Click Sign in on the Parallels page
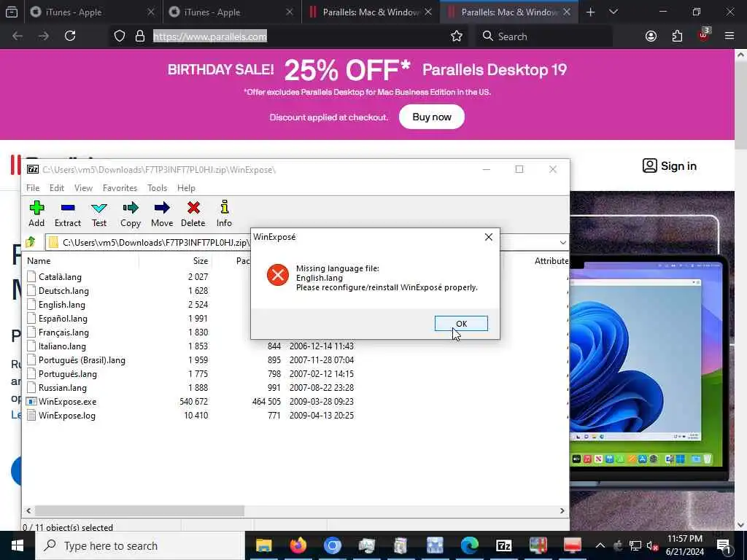The image size is (747, 560). [x=670, y=166]
